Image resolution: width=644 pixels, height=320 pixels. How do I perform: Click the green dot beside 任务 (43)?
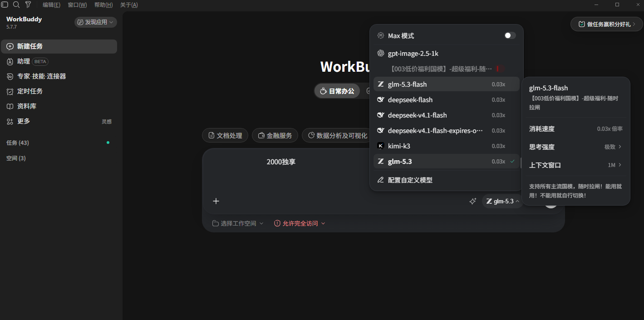108,143
